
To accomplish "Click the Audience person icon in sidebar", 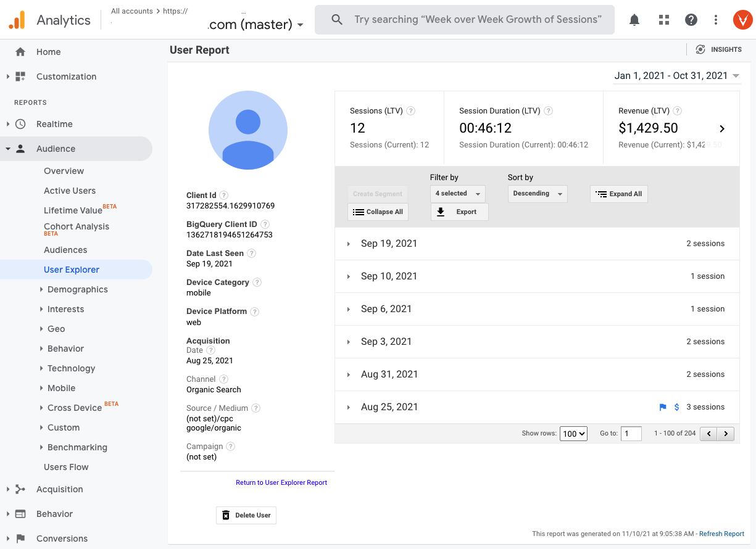I will (x=20, y=149).
